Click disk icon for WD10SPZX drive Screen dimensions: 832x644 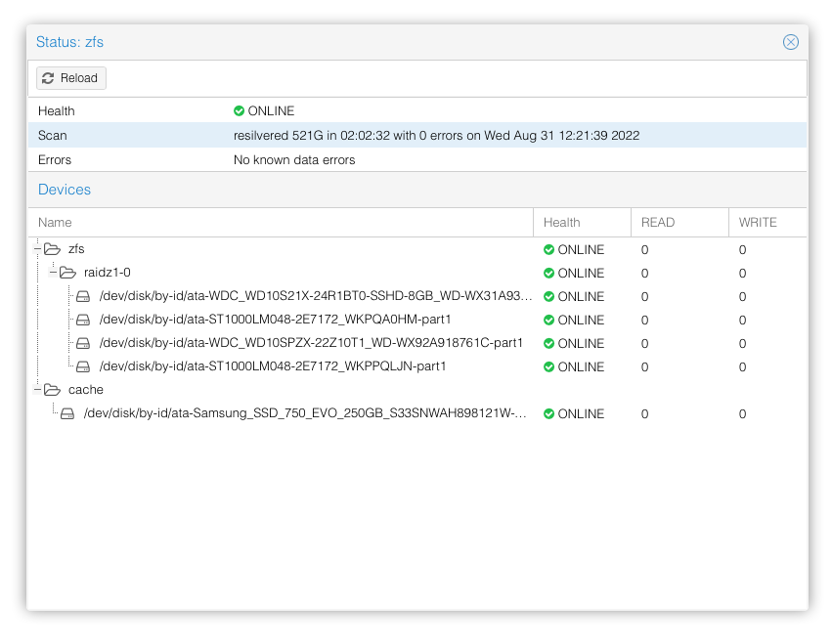point(83,343)
